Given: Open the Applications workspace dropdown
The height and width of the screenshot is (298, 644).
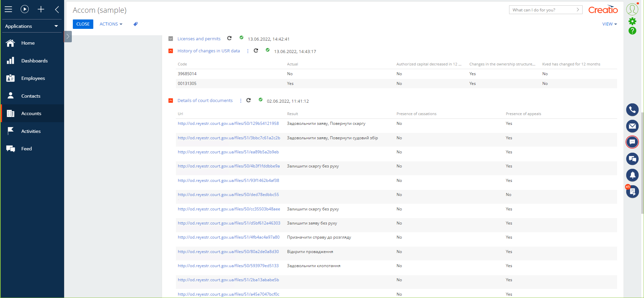Looking at the screenshot, I should [x=32, y=26].
